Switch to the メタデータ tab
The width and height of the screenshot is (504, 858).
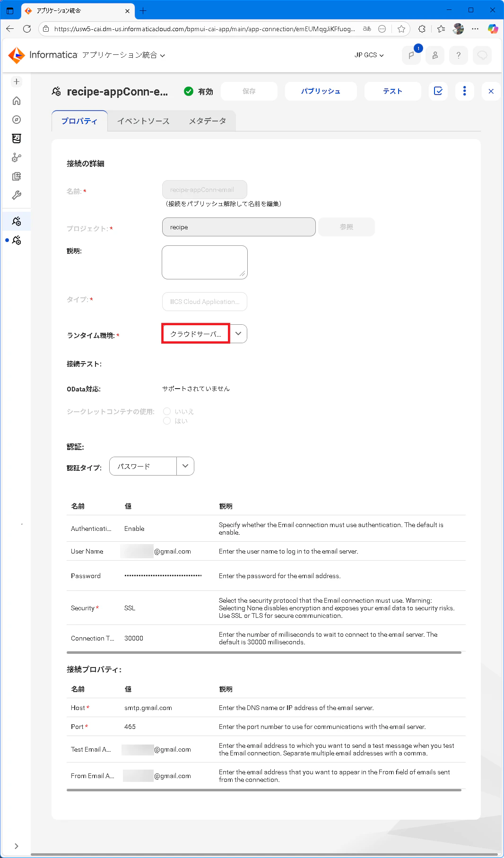(x=208, y=121)
